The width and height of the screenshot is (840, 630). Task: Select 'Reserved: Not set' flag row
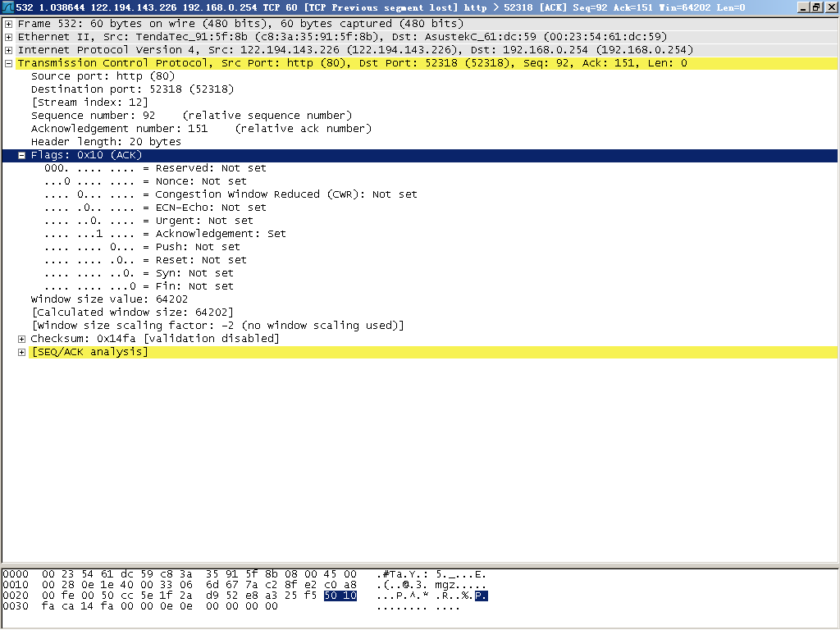[x=155, y=168]
